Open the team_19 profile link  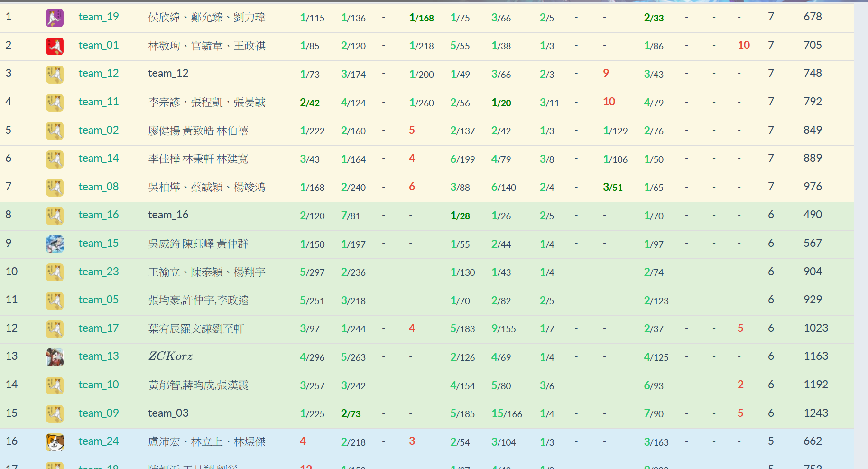[x=99, y=17]
